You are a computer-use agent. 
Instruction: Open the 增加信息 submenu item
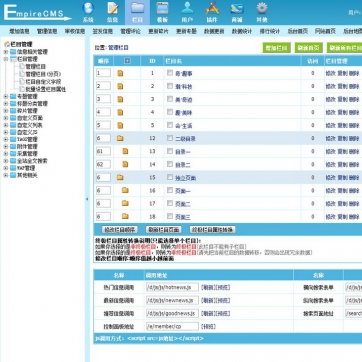click(x=19, y=31)
